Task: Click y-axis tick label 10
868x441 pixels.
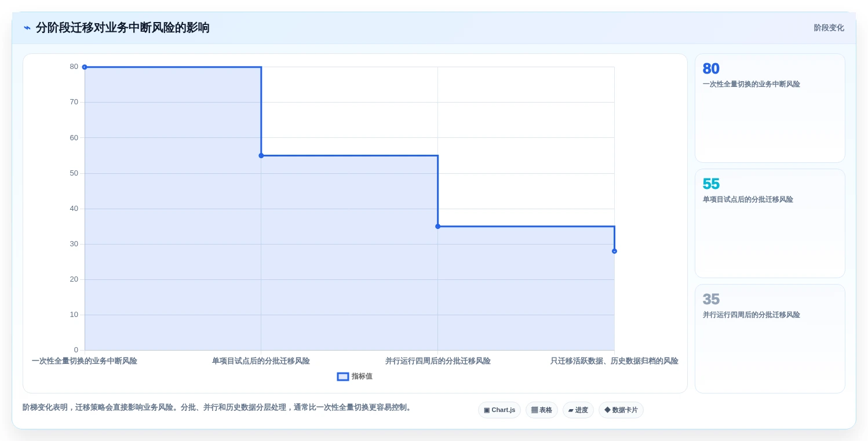Action: click(74, 315)
